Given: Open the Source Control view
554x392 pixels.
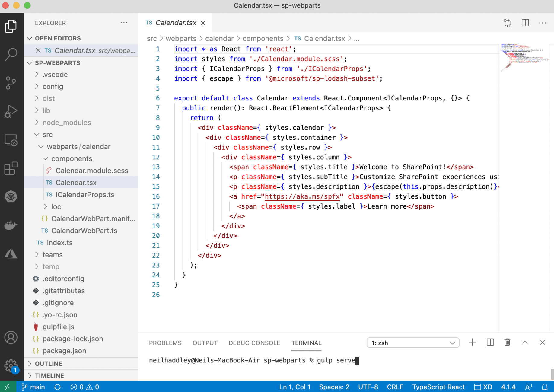Looking at the screenshot, I should pyautogui.click(x=11, y=83).
